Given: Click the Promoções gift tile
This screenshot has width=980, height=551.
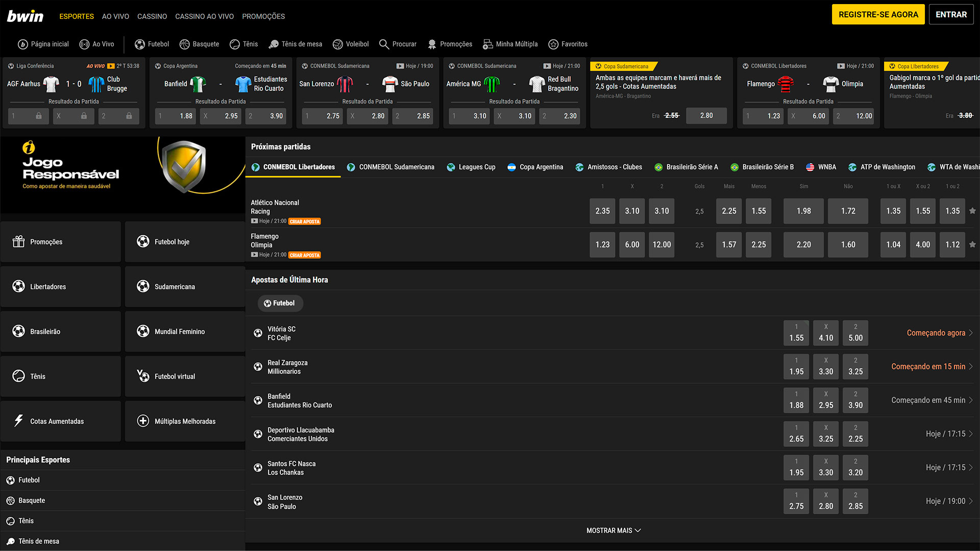Looking at the screenshot, I should tap(61, 242).
